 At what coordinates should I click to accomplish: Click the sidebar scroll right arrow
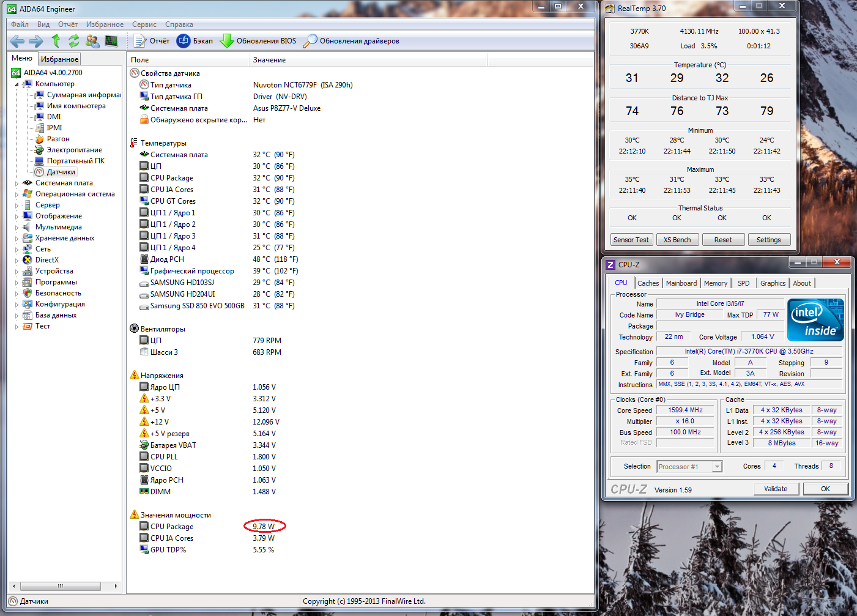116,586
